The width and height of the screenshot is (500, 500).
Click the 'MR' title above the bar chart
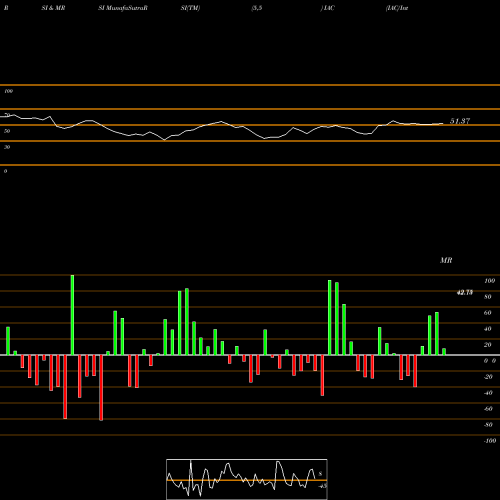[x=446, y=260]
